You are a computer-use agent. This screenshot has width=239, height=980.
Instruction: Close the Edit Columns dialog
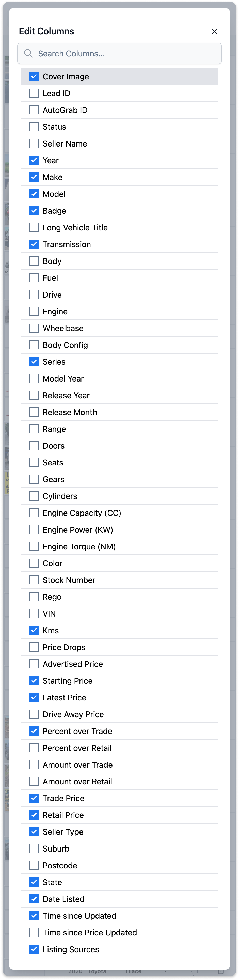tap(214, 32)
